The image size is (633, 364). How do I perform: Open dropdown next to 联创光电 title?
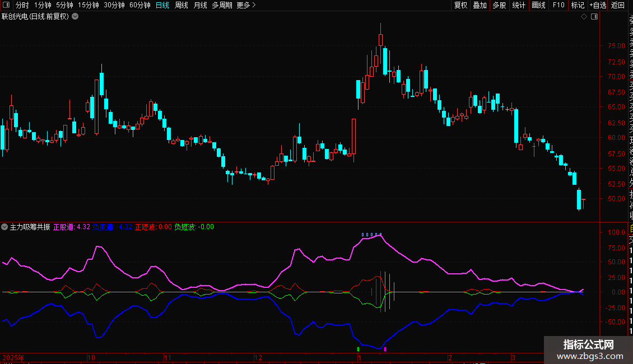75,17
